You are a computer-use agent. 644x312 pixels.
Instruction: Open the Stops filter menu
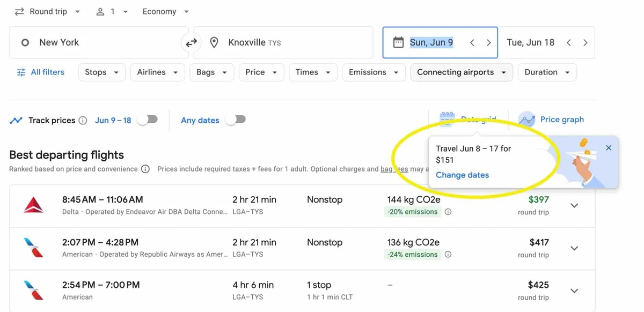[101, 72]
